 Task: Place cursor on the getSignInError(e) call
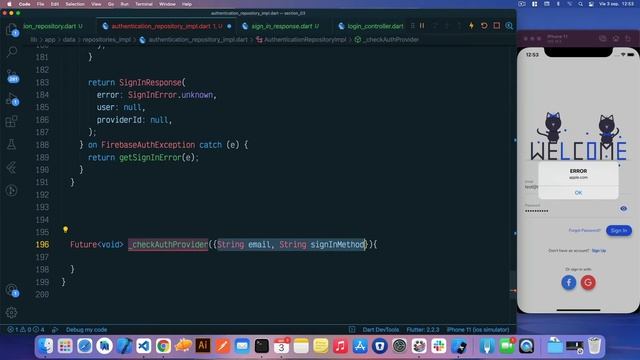[x=158, y=158]
